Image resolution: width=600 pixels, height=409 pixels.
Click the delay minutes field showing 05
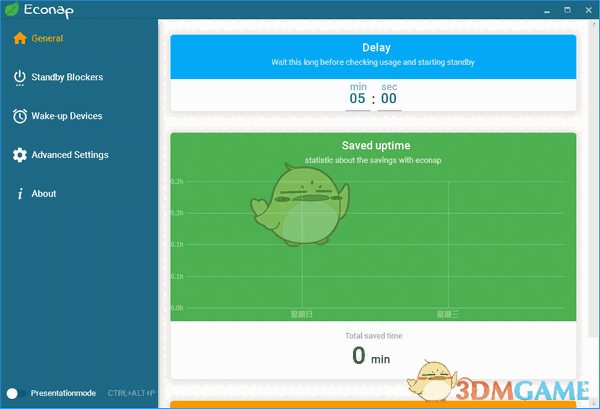click(x=357, y=98)
